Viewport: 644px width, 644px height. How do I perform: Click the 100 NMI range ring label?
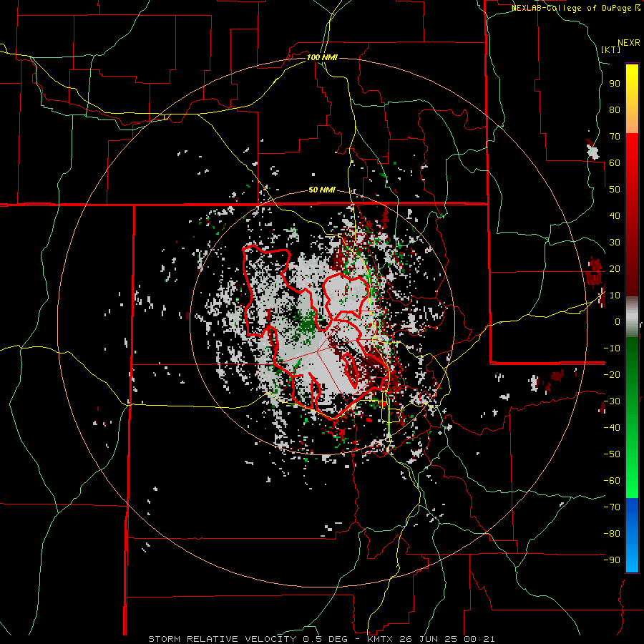point(322,57)
